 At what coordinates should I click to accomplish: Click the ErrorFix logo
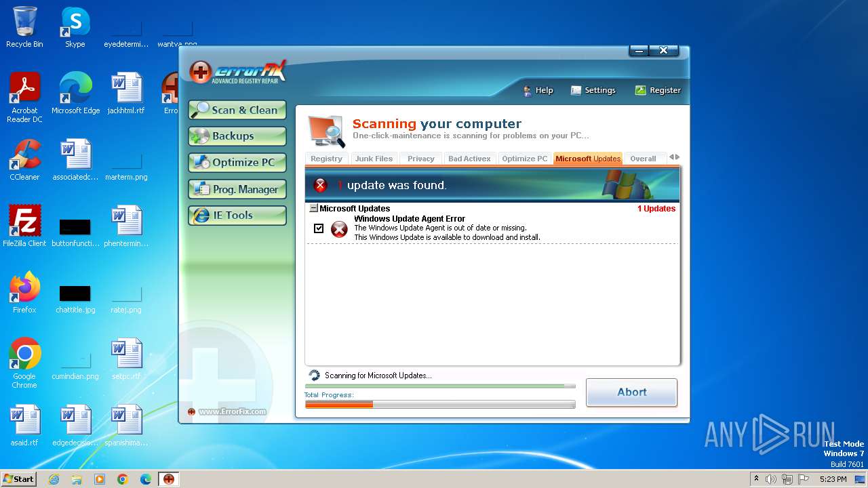click(x=238, y=72)
